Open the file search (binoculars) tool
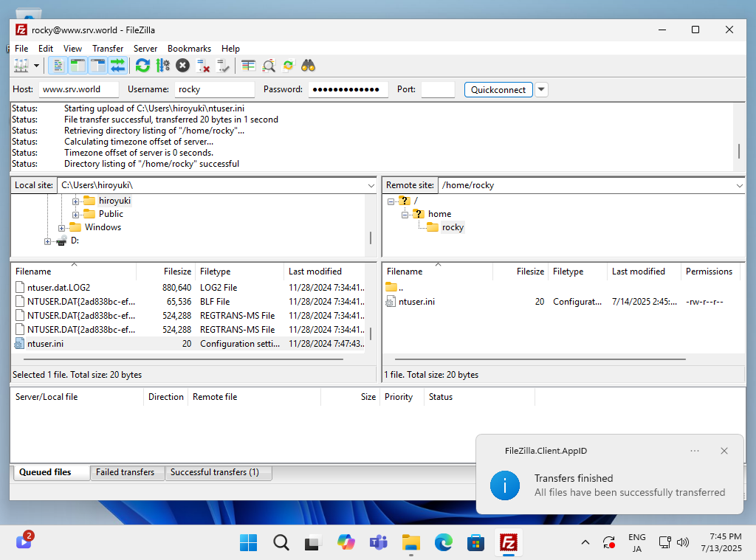756x560 pixels. pos(308,65)
